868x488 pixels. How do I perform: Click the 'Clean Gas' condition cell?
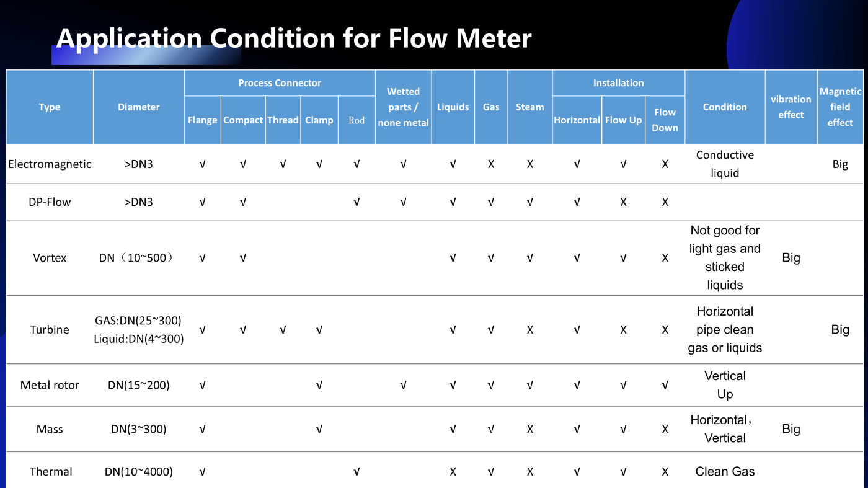pyautogui.click(x=725, y=472)
